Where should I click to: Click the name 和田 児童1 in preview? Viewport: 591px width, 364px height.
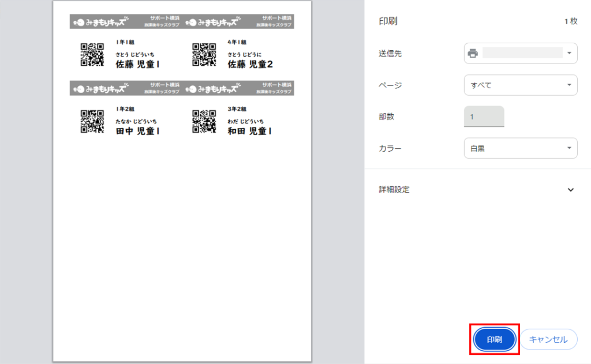(249, 132)
